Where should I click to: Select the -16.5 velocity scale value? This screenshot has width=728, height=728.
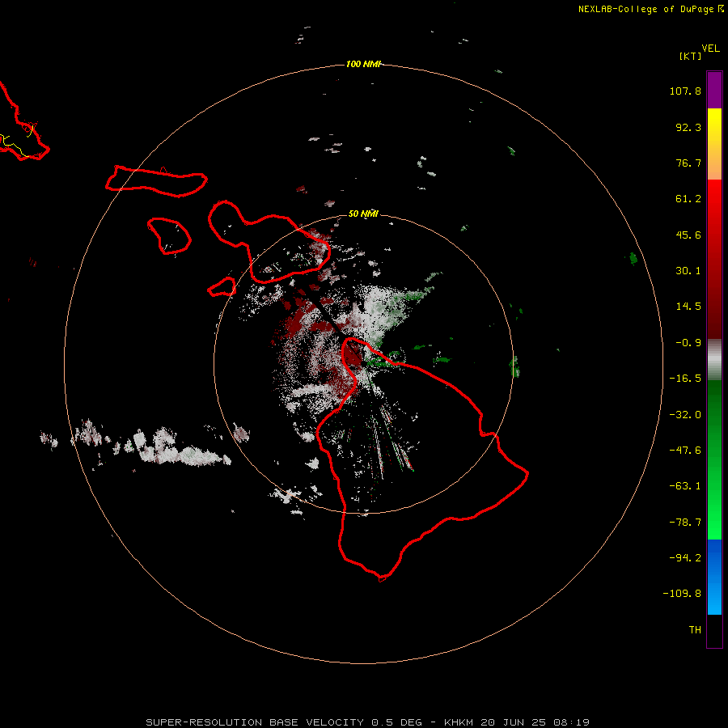click(x=685, y=379)
